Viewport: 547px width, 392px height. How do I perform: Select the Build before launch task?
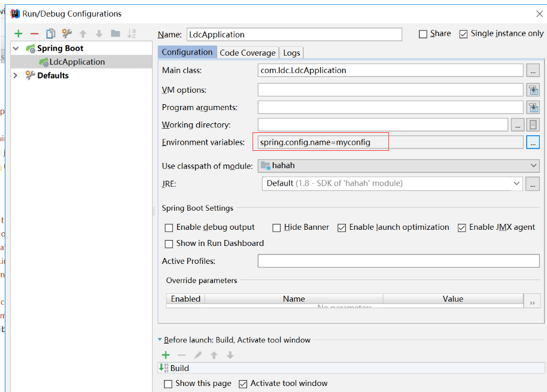351,368
